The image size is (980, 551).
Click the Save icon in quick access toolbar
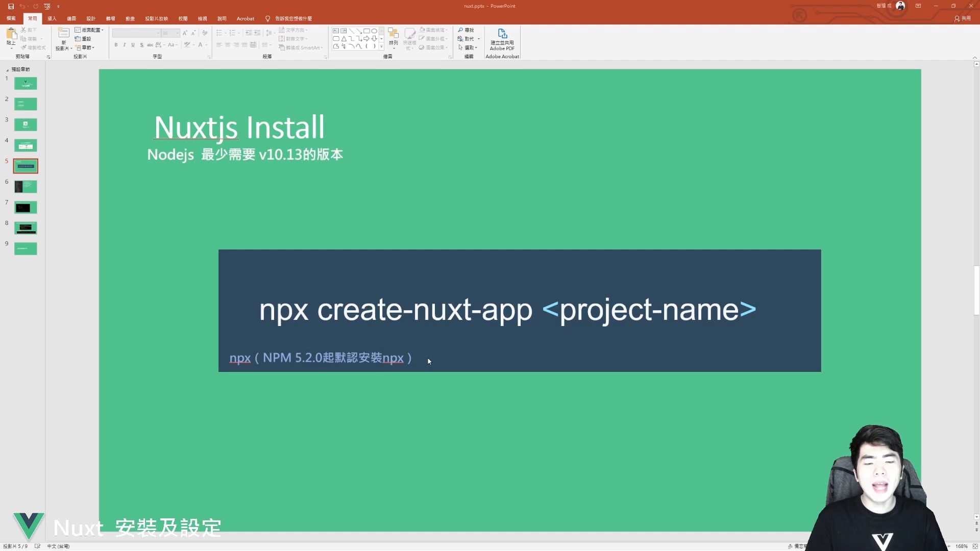(x=11, y=6)
